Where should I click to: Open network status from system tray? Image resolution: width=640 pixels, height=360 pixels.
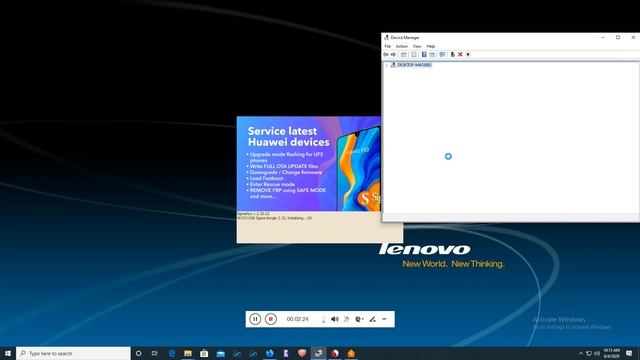pyautogui.click(x=589, y=353)
